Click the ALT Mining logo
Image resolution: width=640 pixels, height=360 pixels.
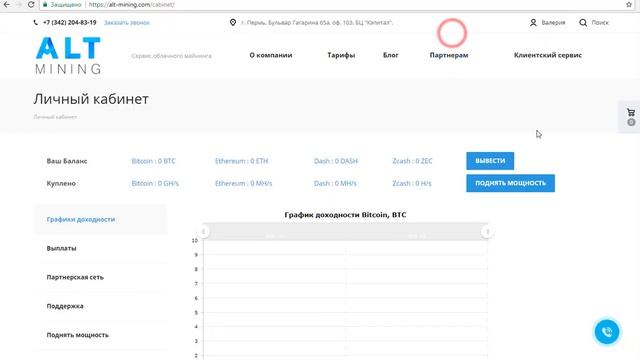[x=68, y=56]
